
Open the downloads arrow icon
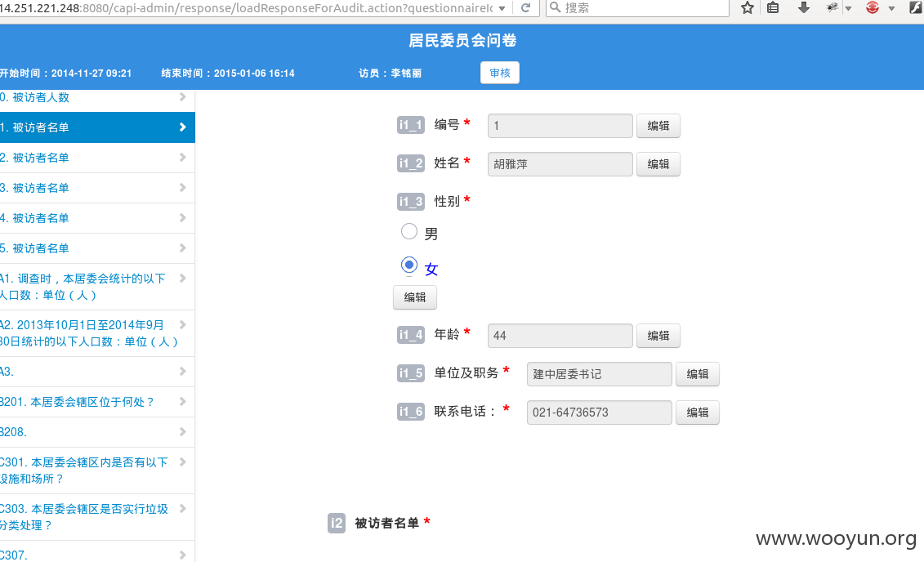(x=803, y=7)
